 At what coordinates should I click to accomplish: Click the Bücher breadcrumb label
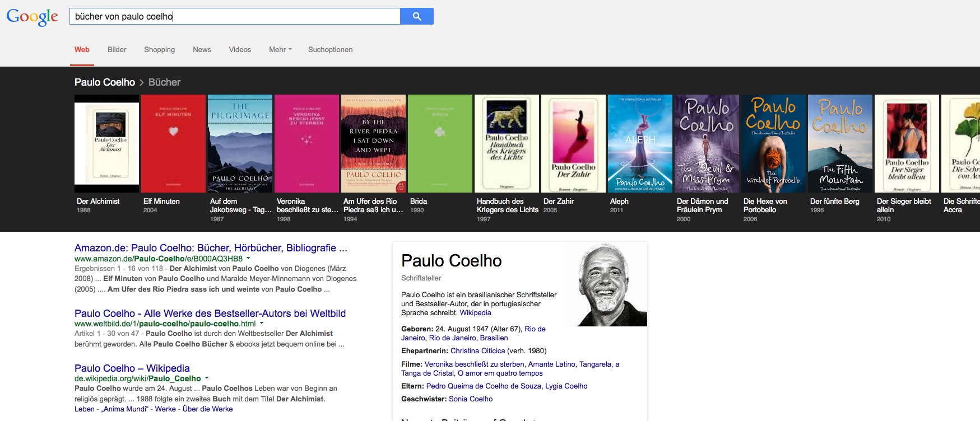point(164,82)
